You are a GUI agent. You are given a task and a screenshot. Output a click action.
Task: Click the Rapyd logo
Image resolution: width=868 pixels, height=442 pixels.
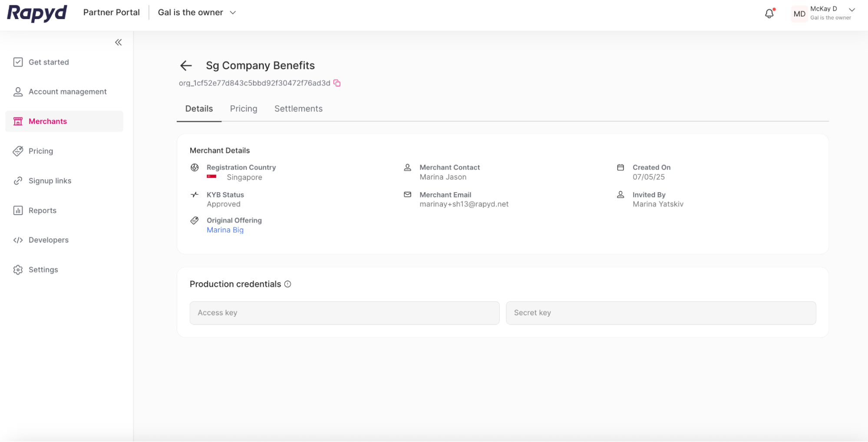[37, 13]
